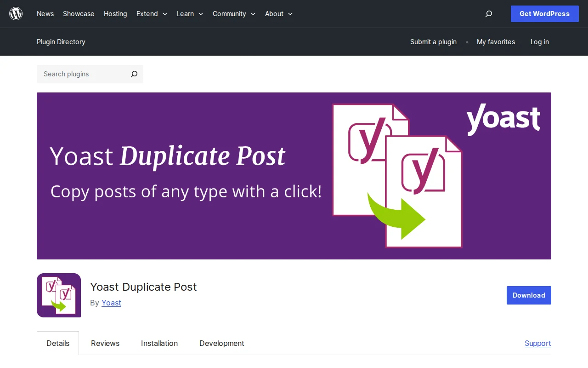Open the site search magnifier icon
Screen dimensions: 588x368
click(x=489, y=14)
